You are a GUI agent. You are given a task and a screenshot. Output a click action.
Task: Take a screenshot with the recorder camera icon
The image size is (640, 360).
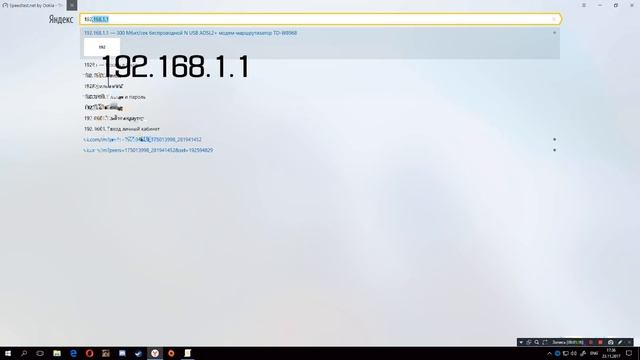pos(611,342)
